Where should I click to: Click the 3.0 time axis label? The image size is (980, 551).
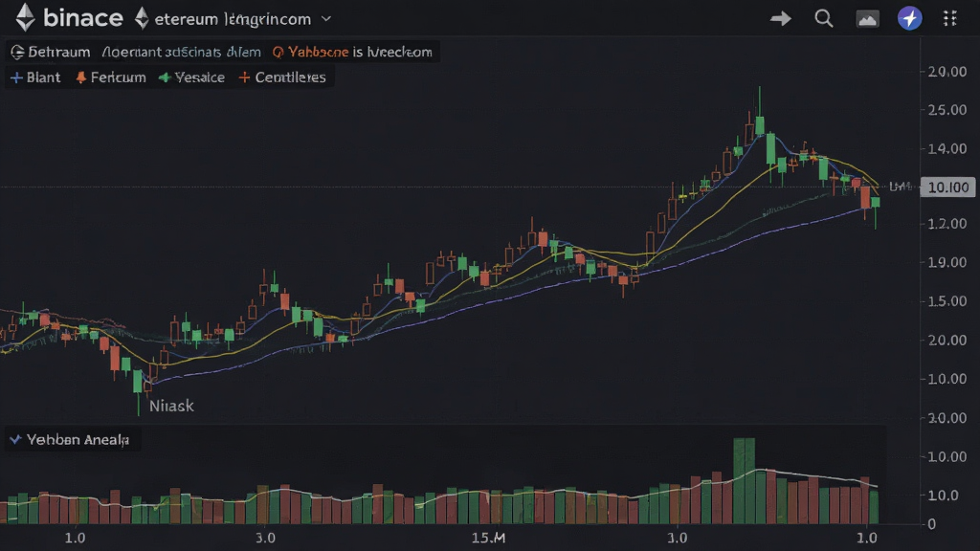[266, 538]
